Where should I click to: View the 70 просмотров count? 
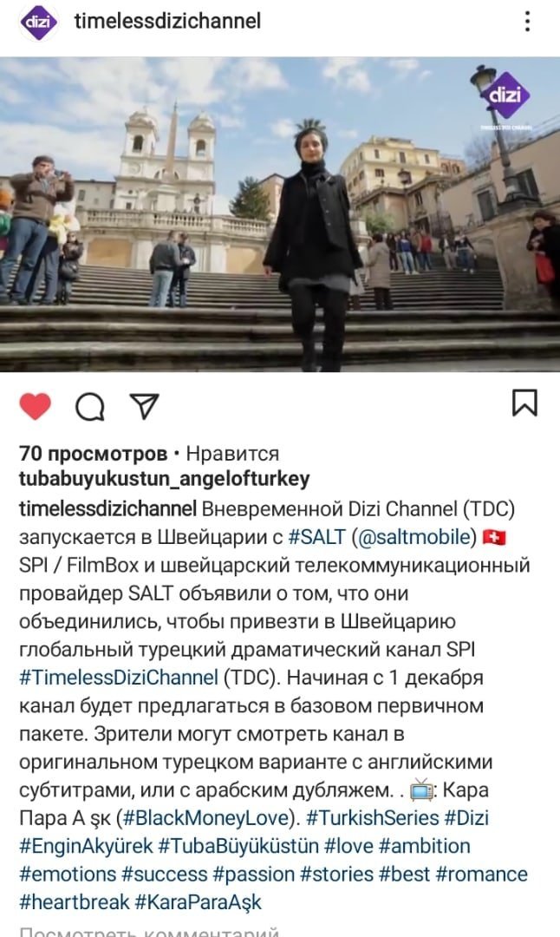(x=93, y=454)
